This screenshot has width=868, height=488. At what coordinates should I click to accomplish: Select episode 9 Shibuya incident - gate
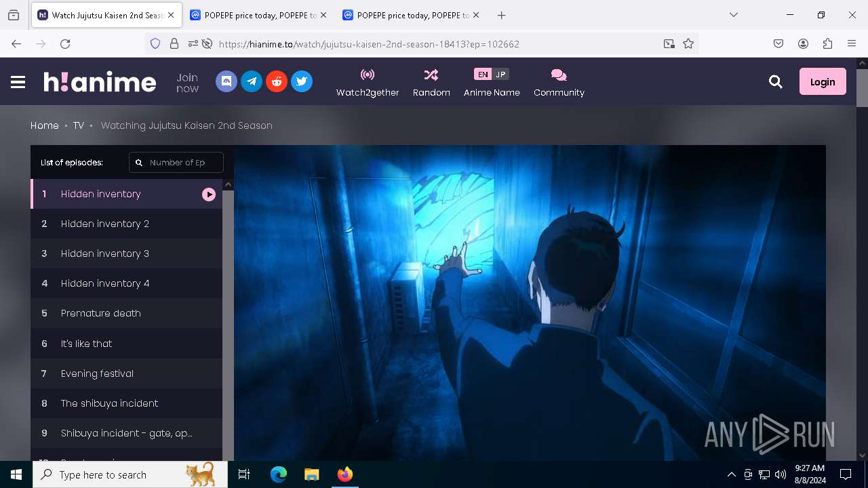coord(126,433)
